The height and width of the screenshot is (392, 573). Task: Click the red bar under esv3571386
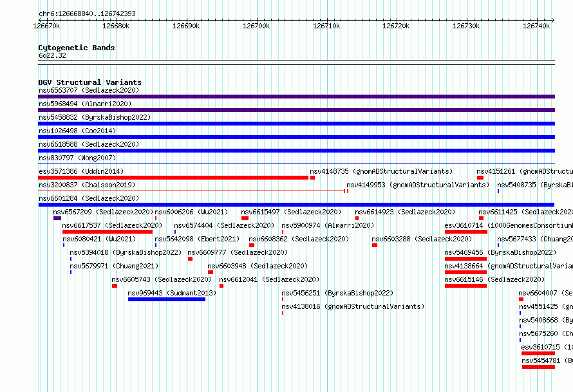173,178
